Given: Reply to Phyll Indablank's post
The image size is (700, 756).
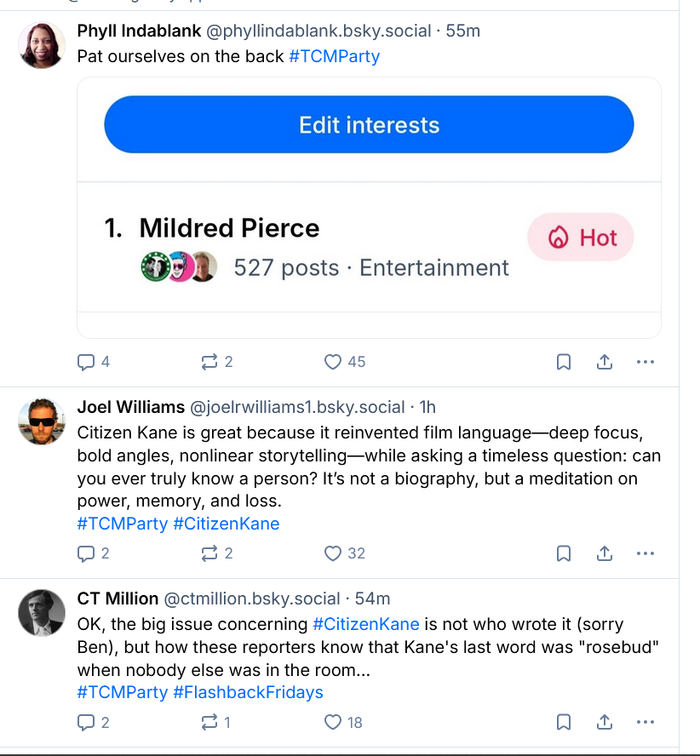Looking at the screenshot, I should click(86, 362).
